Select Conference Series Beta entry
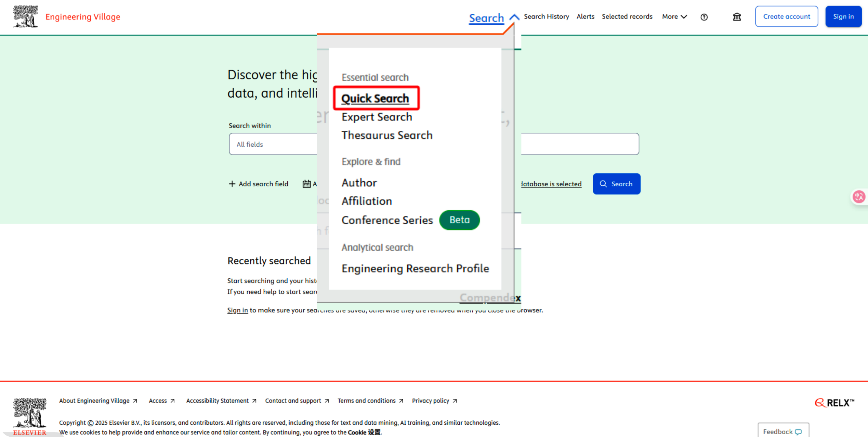This screenshot has width=868, height=437. 387,220
